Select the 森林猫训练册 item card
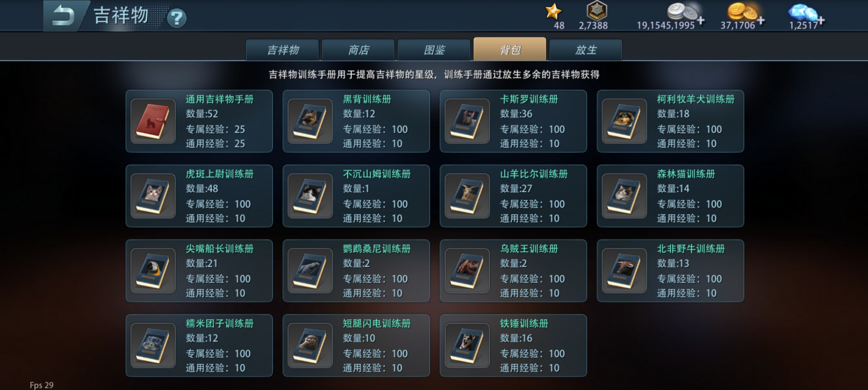 (670, 196)
